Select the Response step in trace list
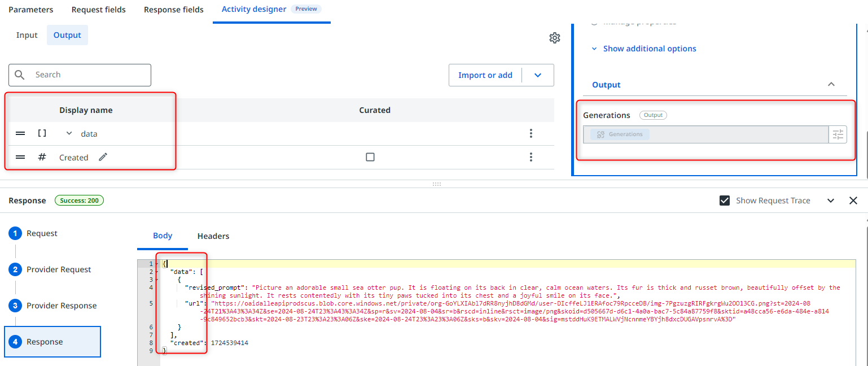This screenshot has width=868, height=366. (52, 342)
